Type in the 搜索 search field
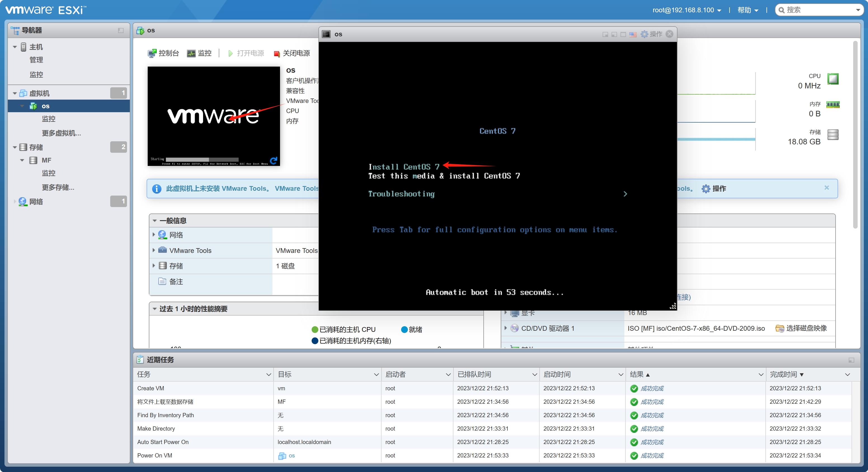This screenshot has width=868, height=472. tap(819, 10)
